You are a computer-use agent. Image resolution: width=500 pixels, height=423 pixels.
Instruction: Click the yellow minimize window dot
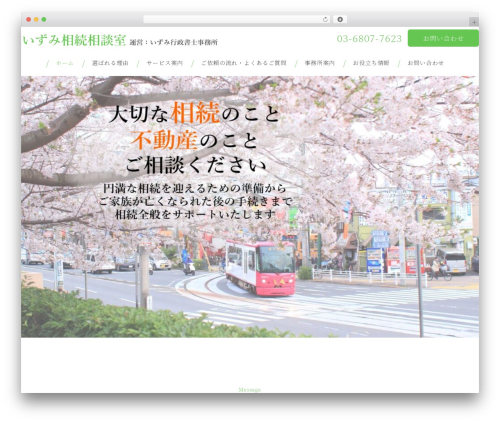(36, 20)
